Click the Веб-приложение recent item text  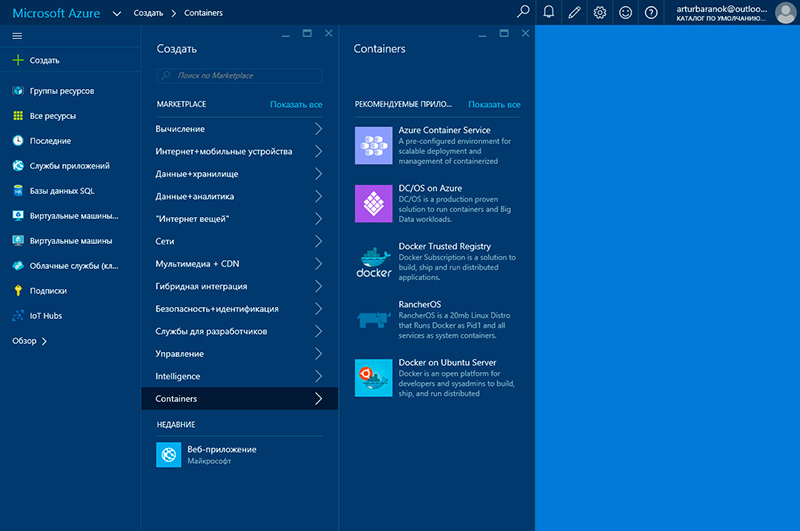[x=222, y=449]
